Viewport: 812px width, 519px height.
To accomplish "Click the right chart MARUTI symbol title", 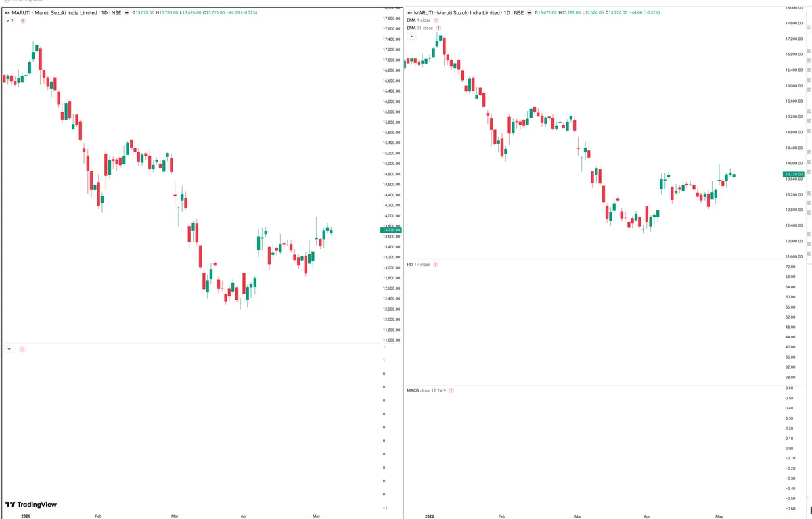I will click(x=468, y=12).
